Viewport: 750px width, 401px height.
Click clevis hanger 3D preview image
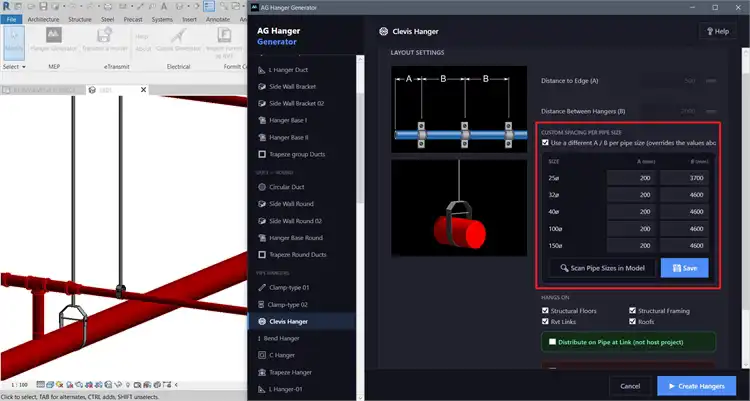point(459,208)
